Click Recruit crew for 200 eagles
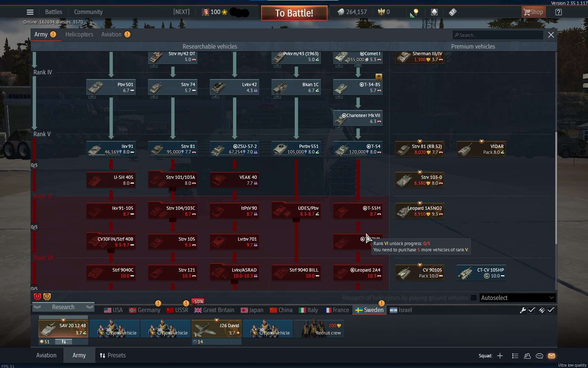 pyautogui.click(x=319, y=329)
